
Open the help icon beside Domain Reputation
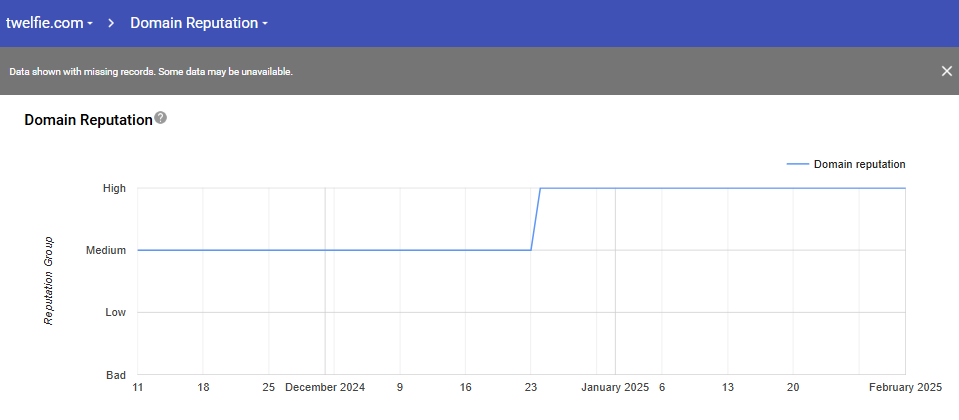point(161,118)
